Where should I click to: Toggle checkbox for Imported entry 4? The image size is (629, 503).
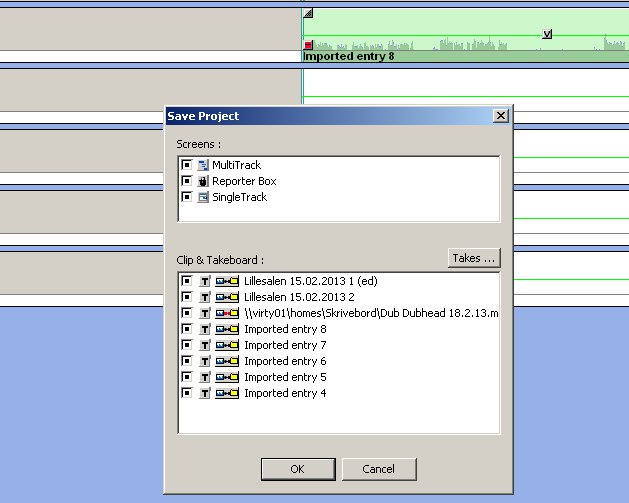point(186,393)
